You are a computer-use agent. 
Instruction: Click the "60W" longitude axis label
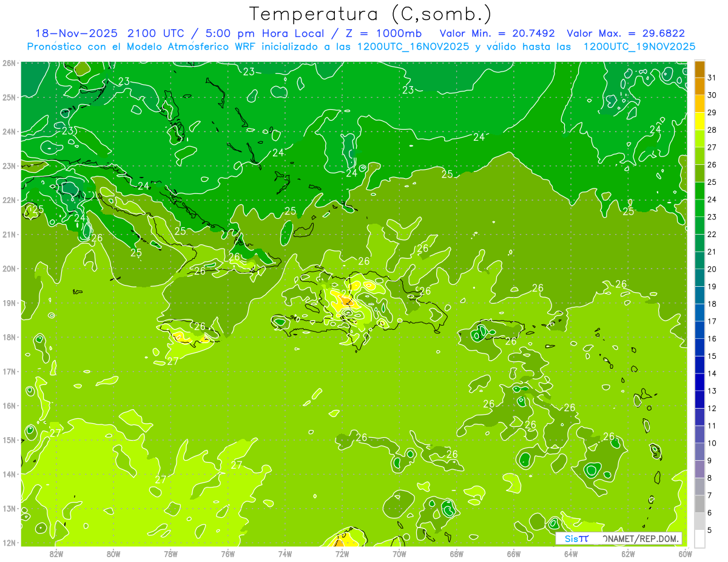click(x=685, y=553)
